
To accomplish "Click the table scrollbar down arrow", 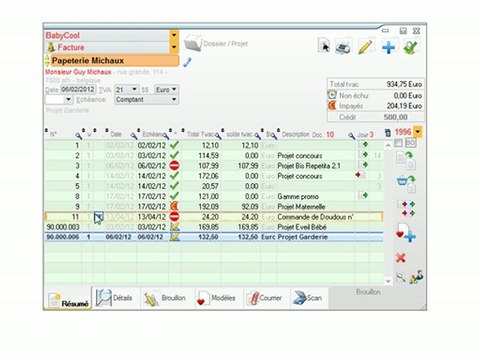I will pos(388,281).
